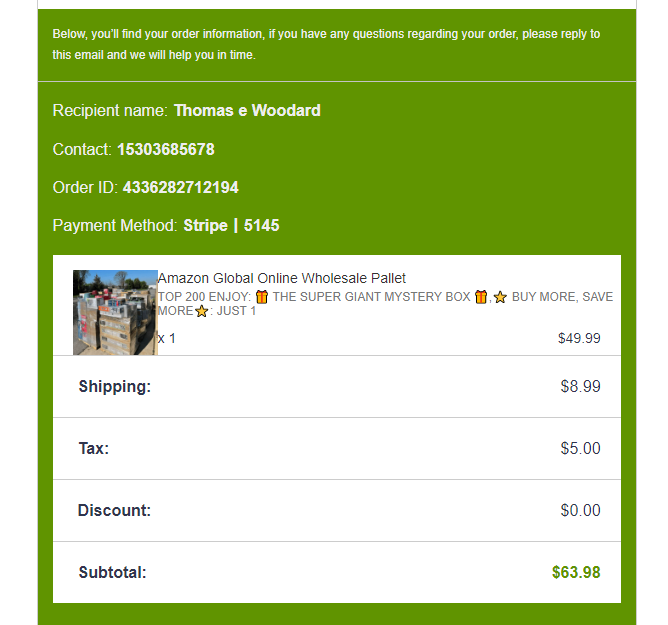The image size is (668, 625).
Task: Click the star emoji after MORE
Action: [202, 311]
